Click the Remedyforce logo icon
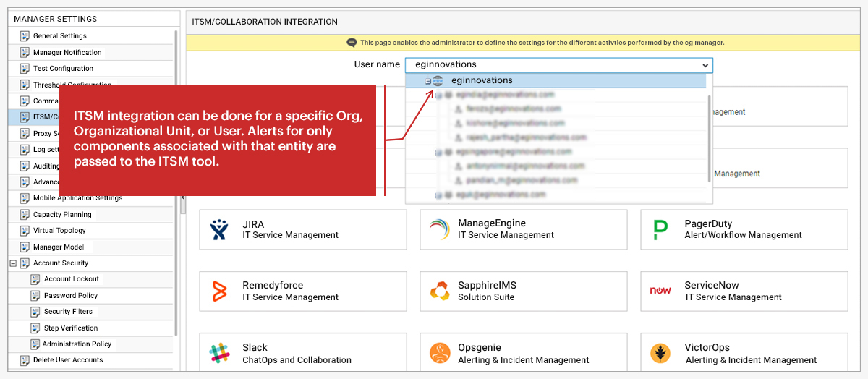This screenshot has width=868, height=379. point(218,291)
